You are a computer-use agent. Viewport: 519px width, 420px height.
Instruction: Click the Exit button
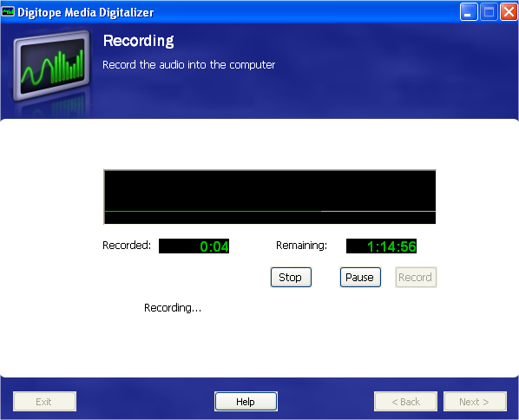coord(44,402)
